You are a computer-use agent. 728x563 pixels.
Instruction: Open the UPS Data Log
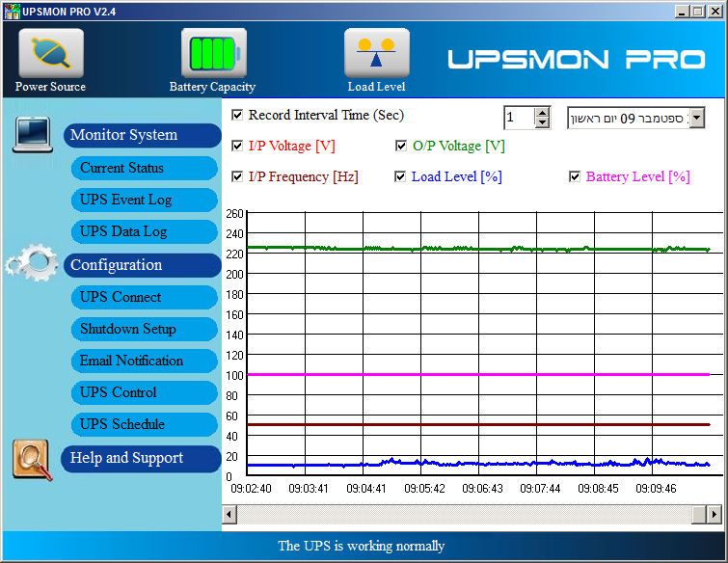[145, 231]
